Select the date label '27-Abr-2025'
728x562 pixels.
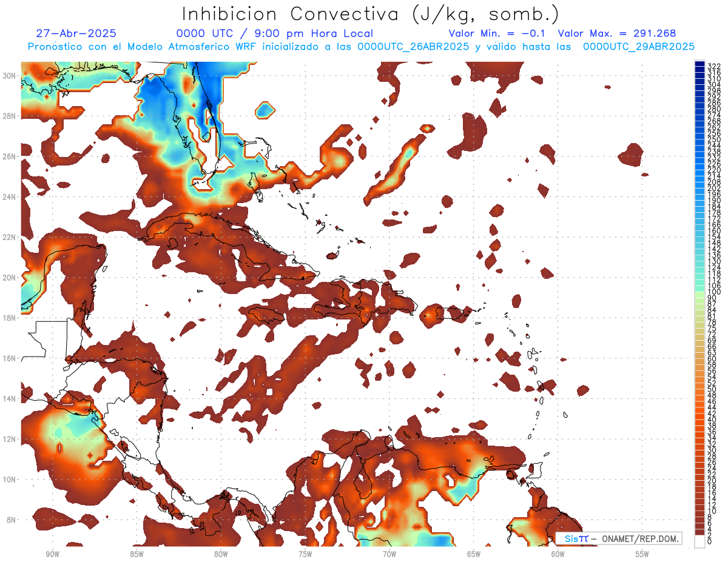(76, 33)
